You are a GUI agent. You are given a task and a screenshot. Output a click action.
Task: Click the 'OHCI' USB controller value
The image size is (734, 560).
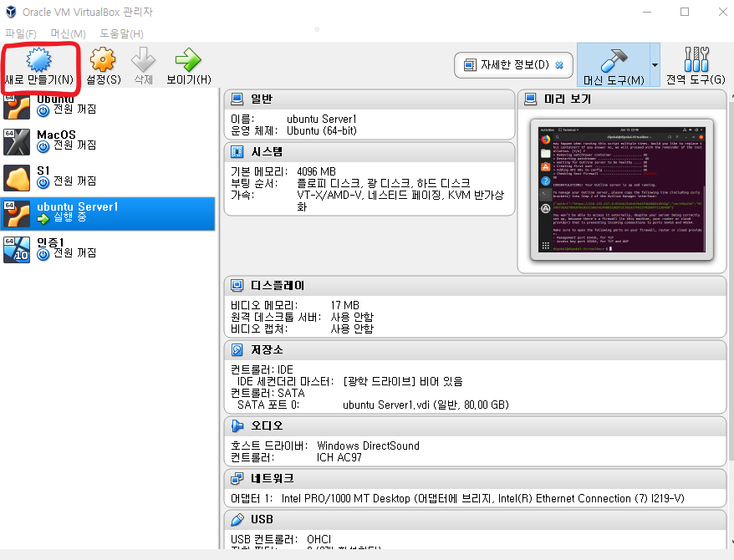click(319, 539)
